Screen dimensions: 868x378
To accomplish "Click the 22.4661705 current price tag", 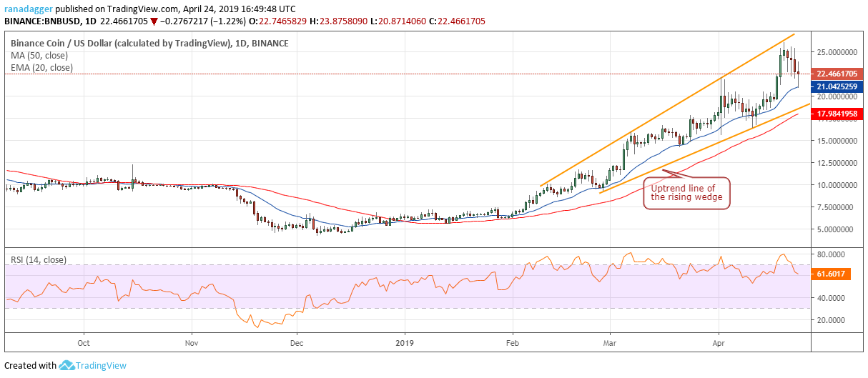I will pos(838,74).
